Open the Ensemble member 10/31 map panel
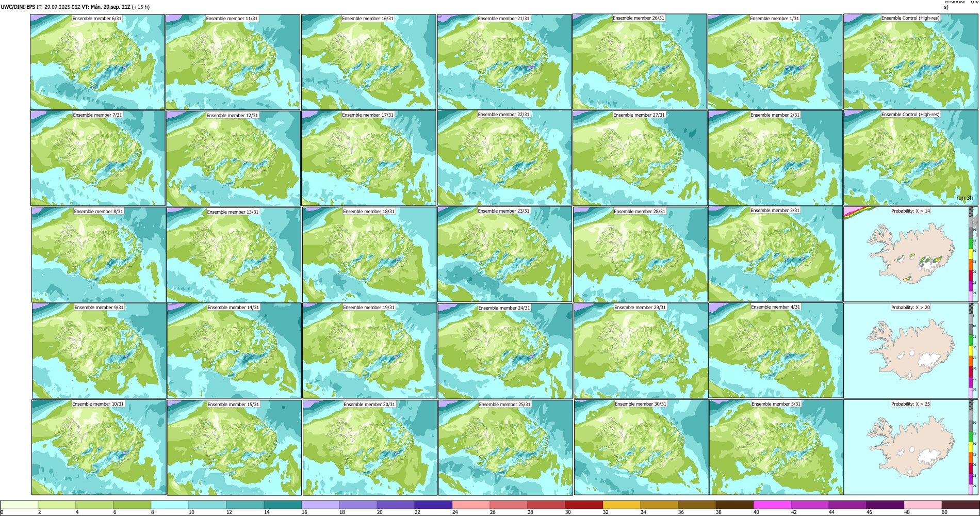This screenshot has height=516, width=980. click(99, 447)
